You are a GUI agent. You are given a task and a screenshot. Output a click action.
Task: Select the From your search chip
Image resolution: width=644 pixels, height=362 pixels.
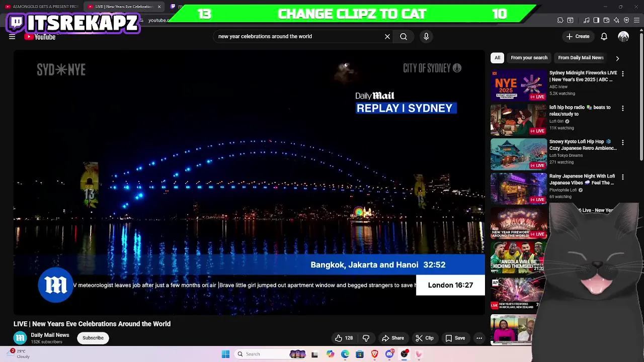tap(529, 58)
